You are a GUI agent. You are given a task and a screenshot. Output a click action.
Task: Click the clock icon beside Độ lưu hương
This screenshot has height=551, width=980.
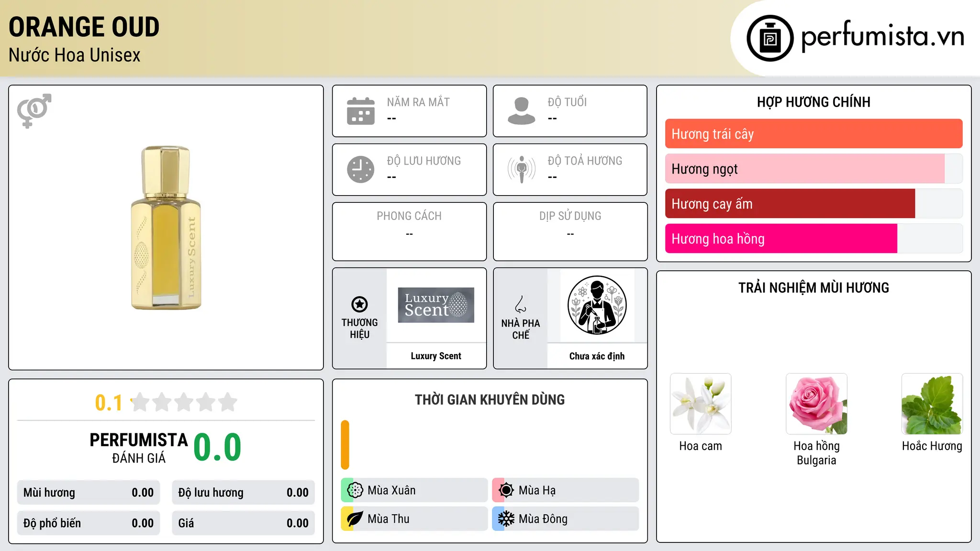361,169
